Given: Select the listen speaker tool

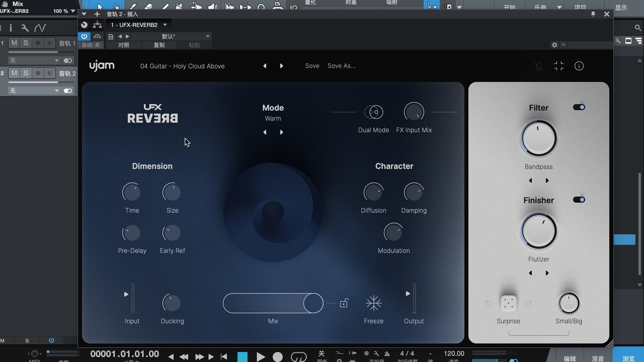Looking at the screenshot, I should (213, 6).
